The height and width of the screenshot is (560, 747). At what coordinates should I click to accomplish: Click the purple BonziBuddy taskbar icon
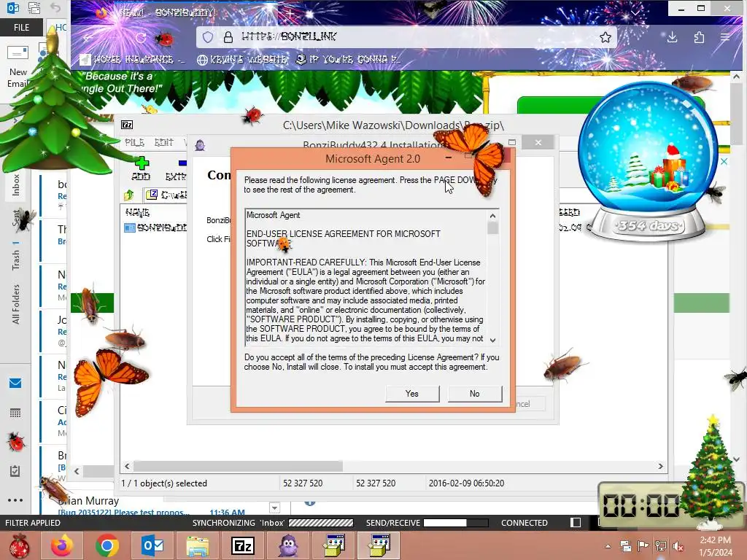288,545
